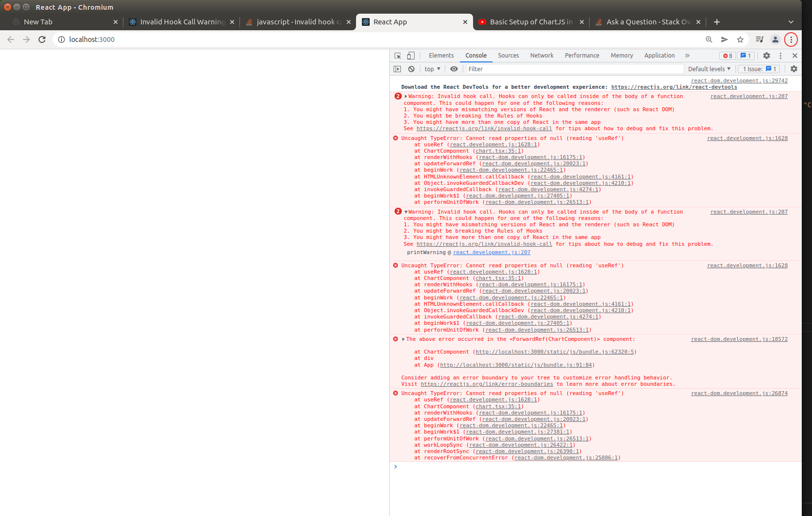
Task: Toggle the device emulation toolbar
Action: [410, 55]
